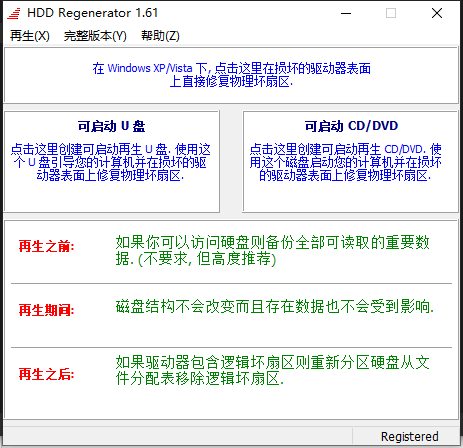Open the 完整版本(Y) menu
Image resolution: width=463 pixels, height=448 pixels.
coord(95,36)
